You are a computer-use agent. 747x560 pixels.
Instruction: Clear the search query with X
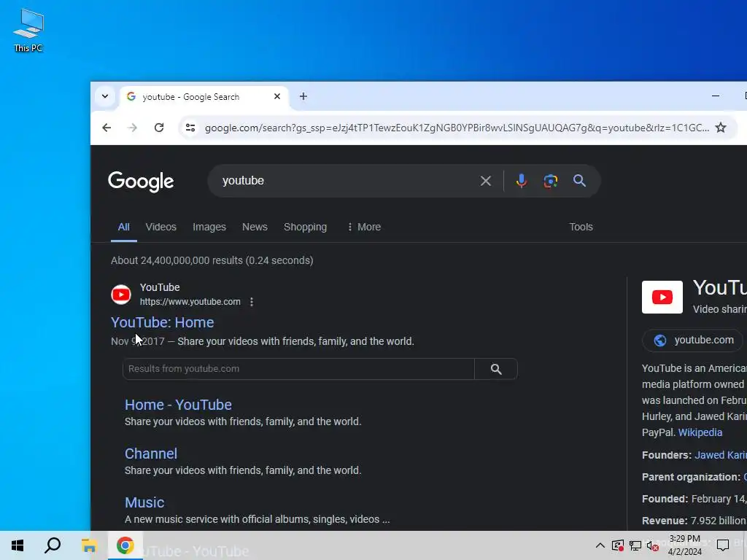click(x=485, y=181)
